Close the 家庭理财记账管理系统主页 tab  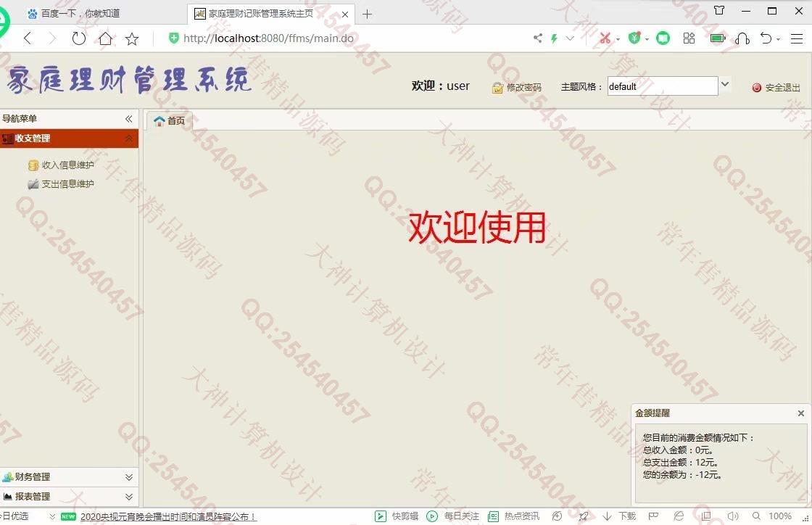point(345,14)
